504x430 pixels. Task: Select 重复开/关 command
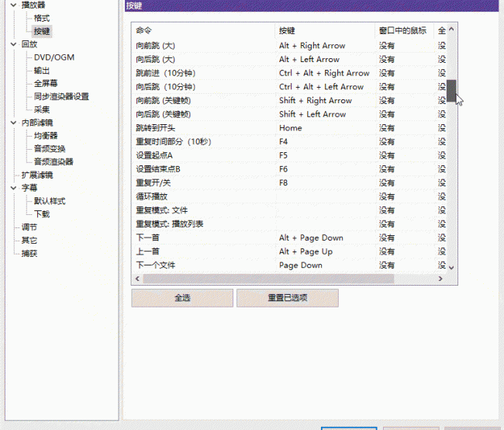click(x=289, y=183)
